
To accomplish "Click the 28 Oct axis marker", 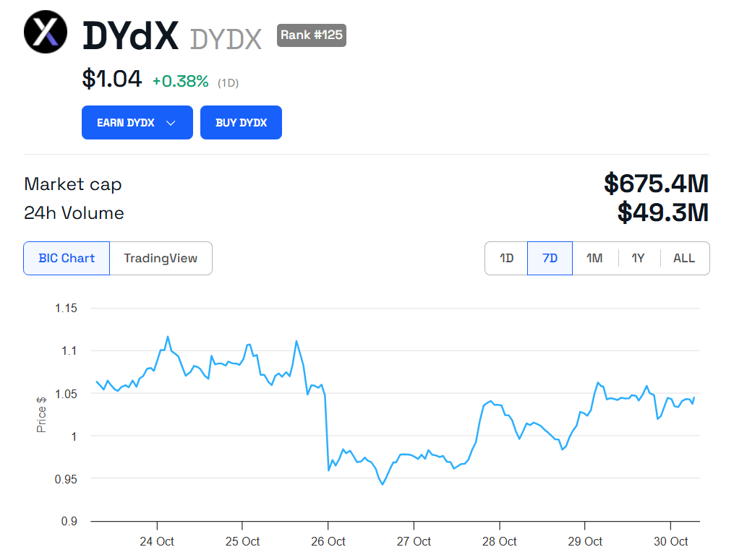I will point(500,541).
